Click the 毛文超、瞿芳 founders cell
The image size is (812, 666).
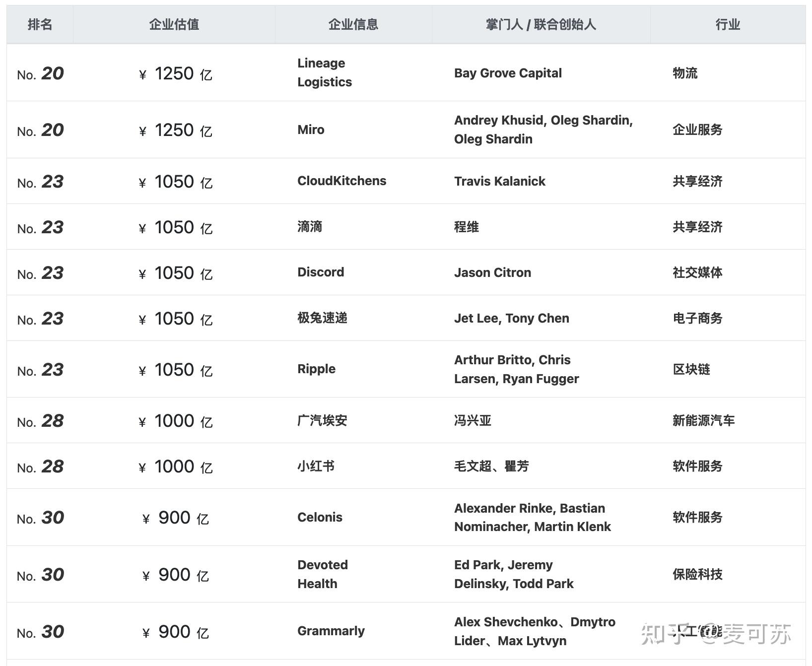point(491,466)
